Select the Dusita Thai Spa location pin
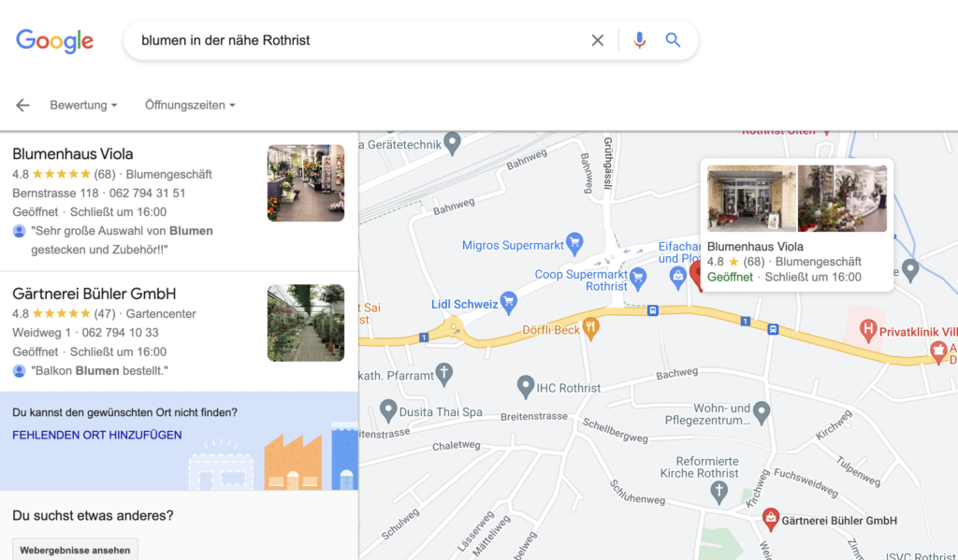The width and height of the screenshot is (958, 560). (x=388, y=409)
